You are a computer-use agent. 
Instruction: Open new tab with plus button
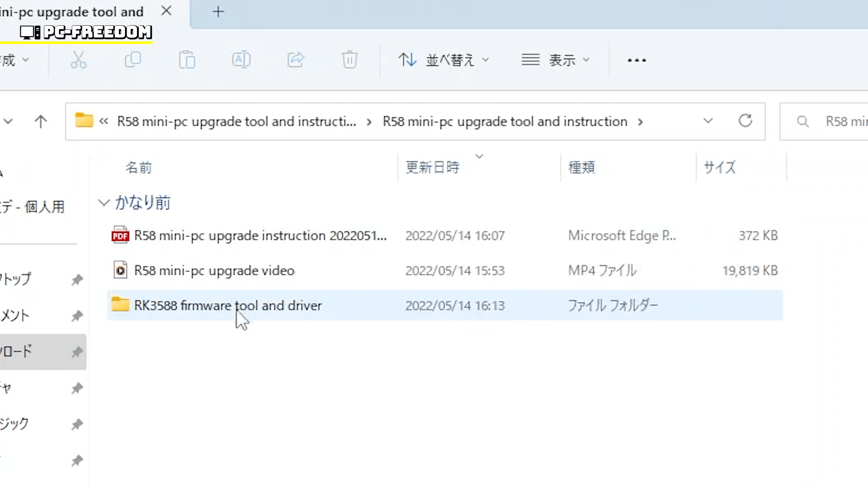218,12
